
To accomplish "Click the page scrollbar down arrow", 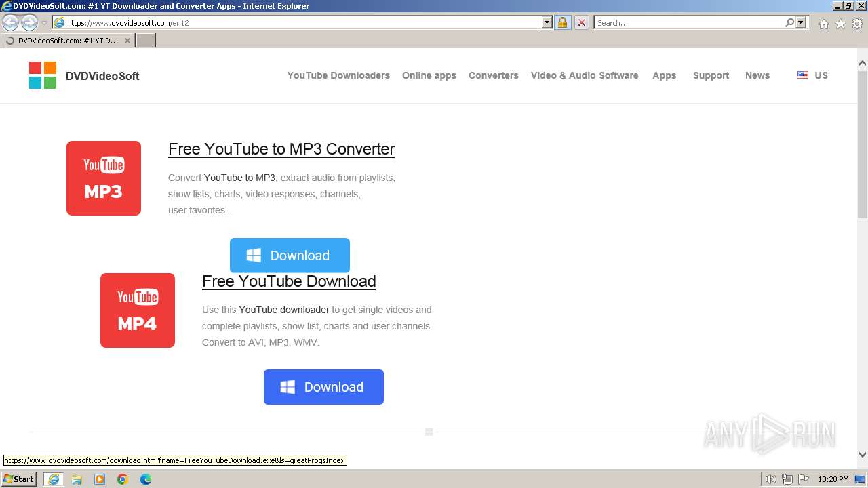I will click(x=863, y=455).
